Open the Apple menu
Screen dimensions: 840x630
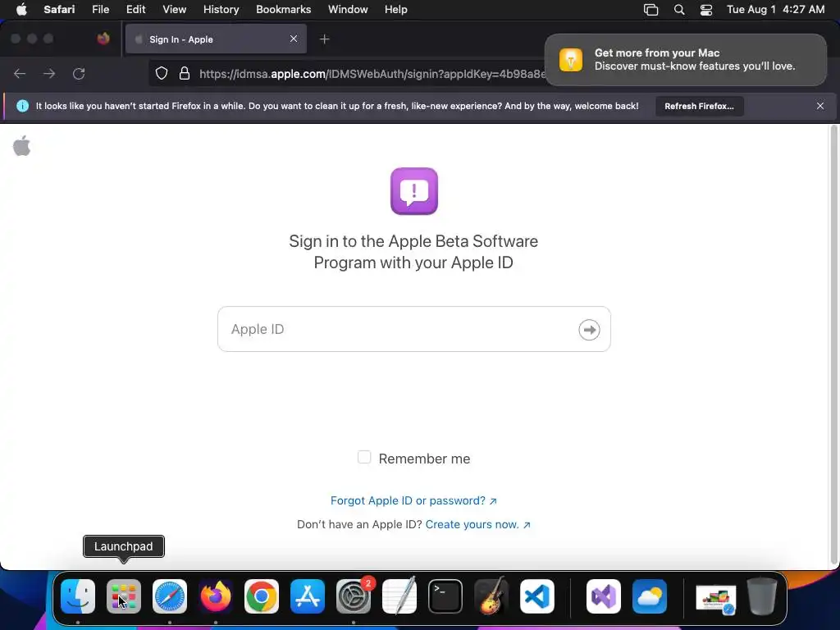click(x=21, y=10)
